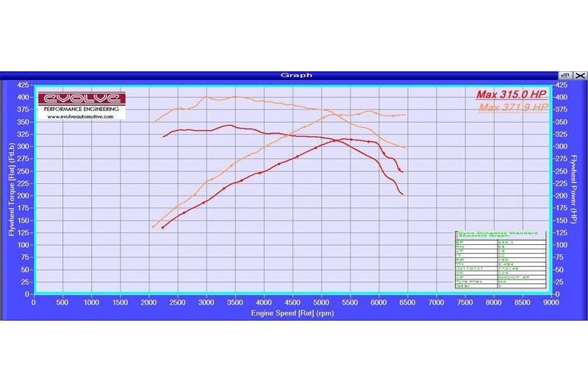Screen dimensions: 588x392
Task: Click the restore window button in title bar
Action: pyautogui.click(x=565, y=75)
